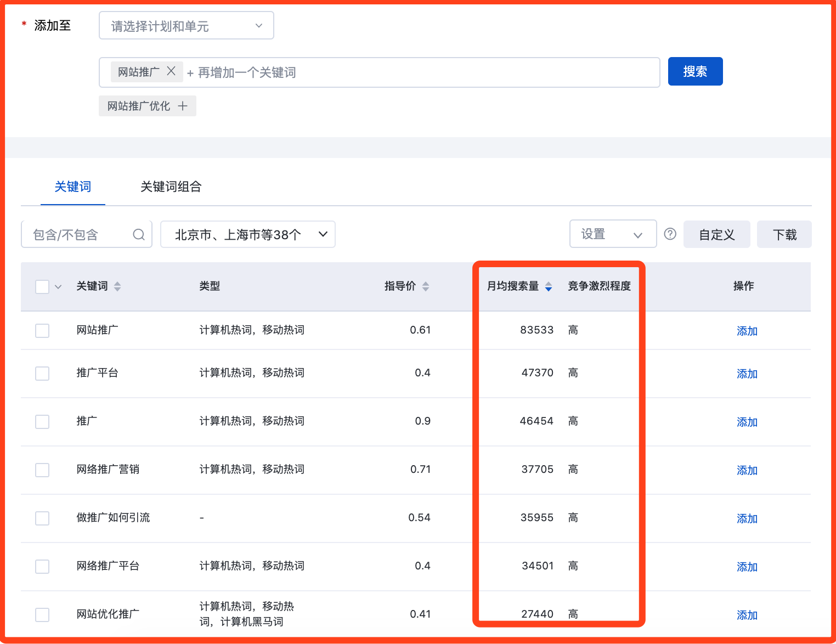Viewport: 836px width, 644px height.
Task: Click the blue 搜索 button
Action: point(695,71)
